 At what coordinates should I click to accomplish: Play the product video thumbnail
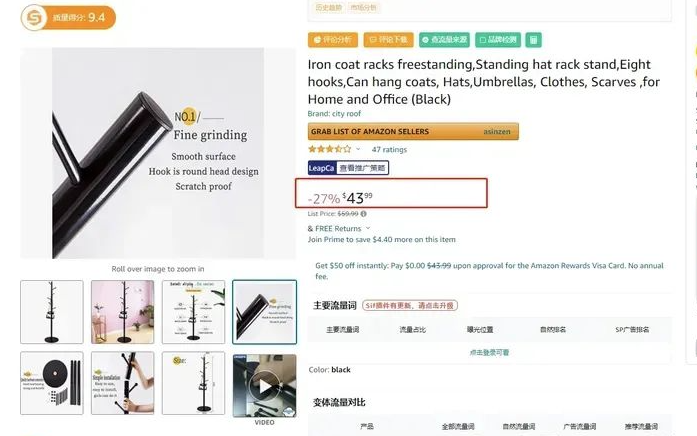click(x=264, y=386)
